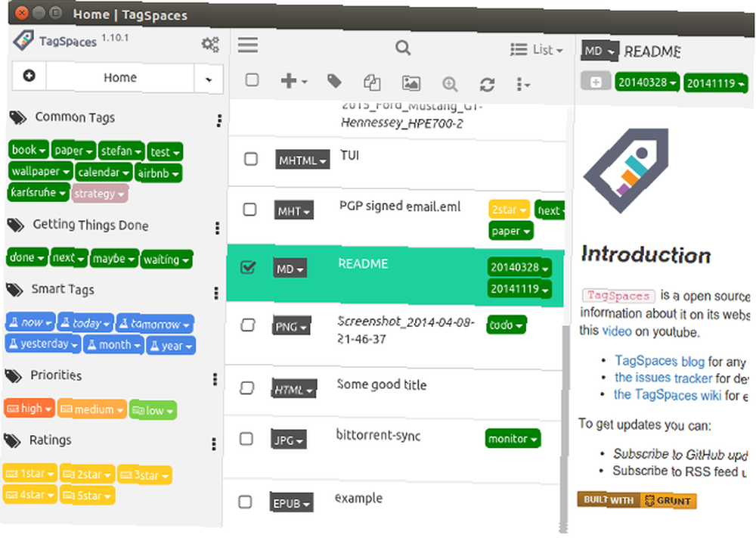756x538 pixels.
Task: Click the Priorities tag icon
Action: coord(13,375)
